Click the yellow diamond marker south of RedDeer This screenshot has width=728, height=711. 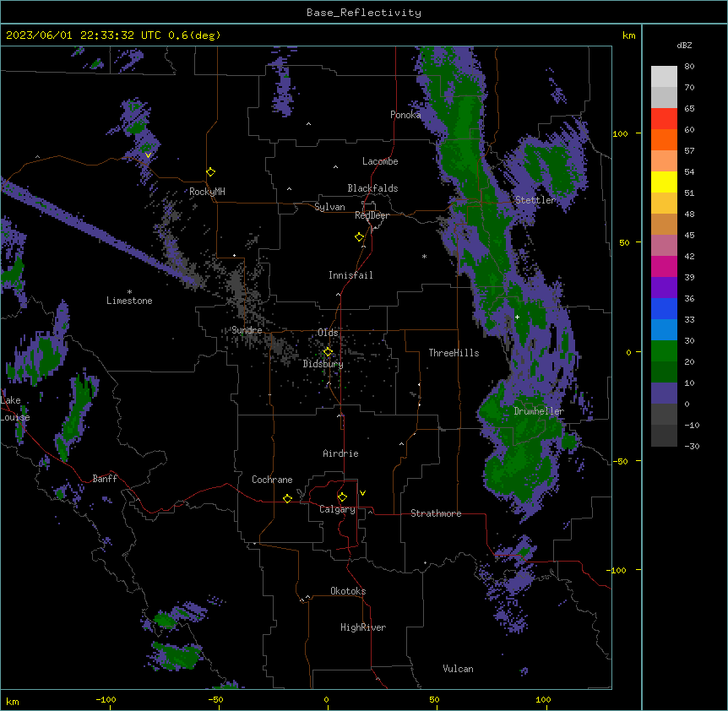(360, 237)
